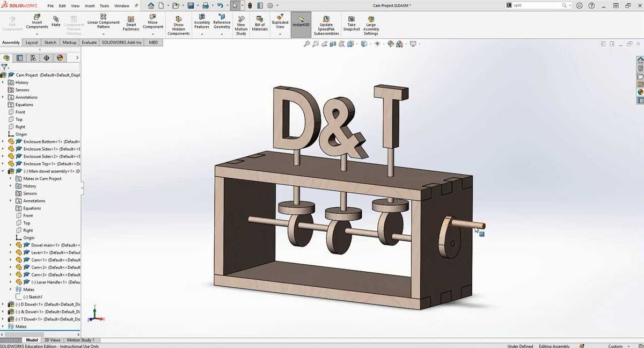Switch to the Evaluate tab

click(x=89, y=42)
